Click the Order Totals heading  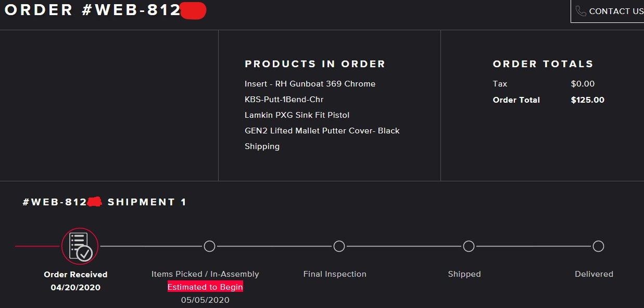tap(543, 64)
